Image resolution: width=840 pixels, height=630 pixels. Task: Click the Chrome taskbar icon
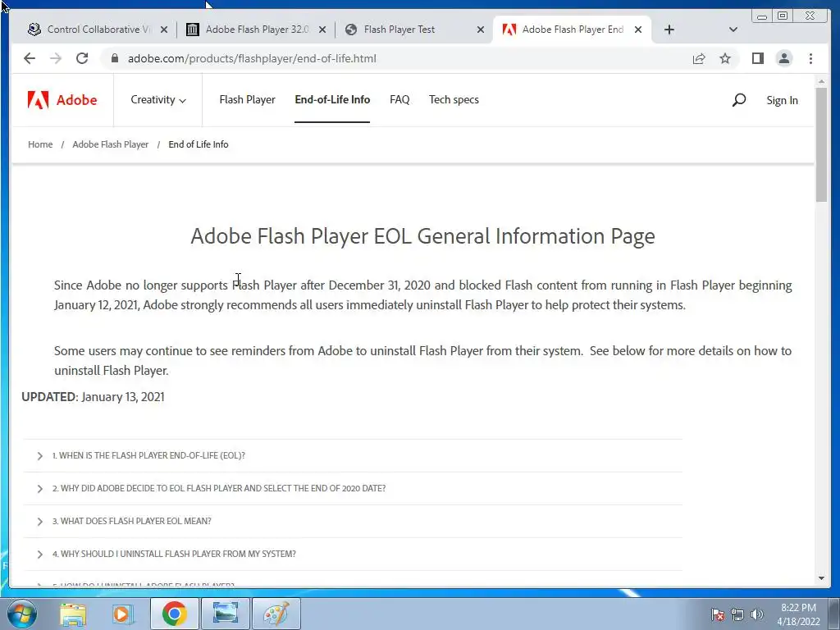coord(174,614)
